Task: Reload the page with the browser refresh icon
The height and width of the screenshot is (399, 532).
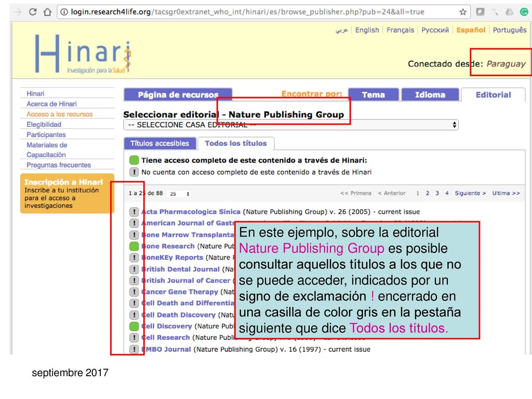Action: pos(33,12)
